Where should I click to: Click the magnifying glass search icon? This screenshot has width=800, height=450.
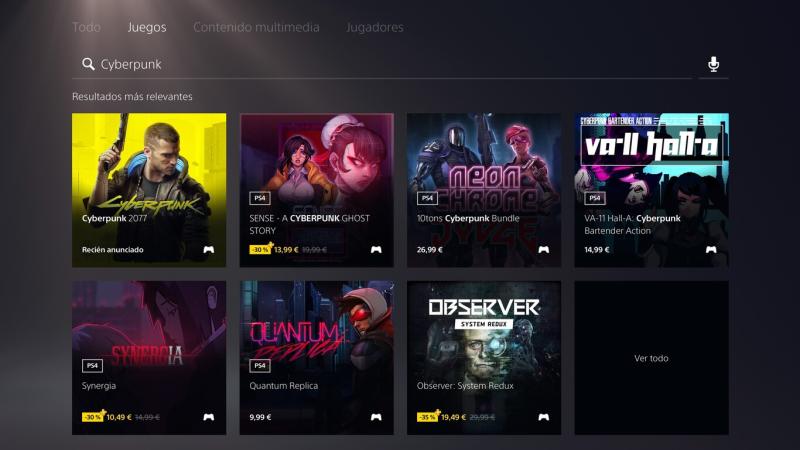88,64
